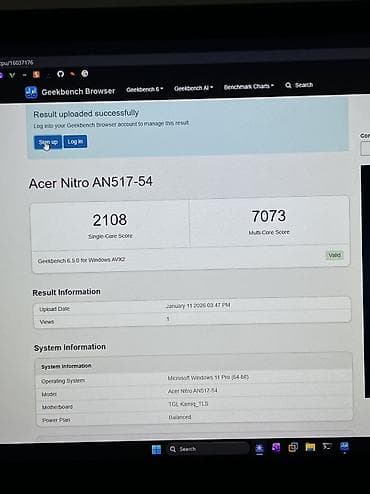Expand the Geekbench AI dropdown menu
The height and width of the screenshot is (494, 370).
click(x=193, y=88)
